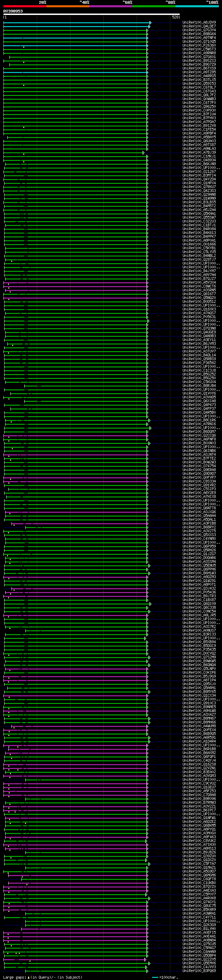Select label UniRef100_B6TXS9
This screenshot has height=980, width=222.
(x=199, y=68)
